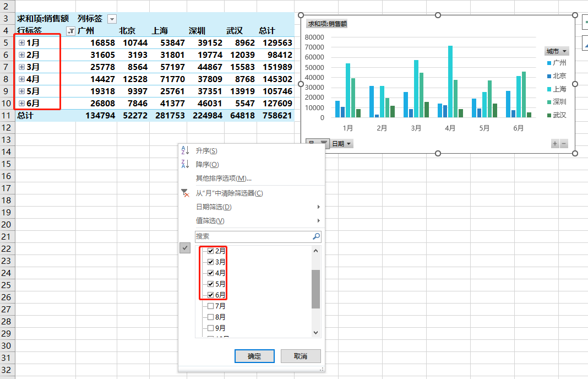Uncheck the 2月 checkbox
Viewport: 588px width, 379px height.
(210, 251)
